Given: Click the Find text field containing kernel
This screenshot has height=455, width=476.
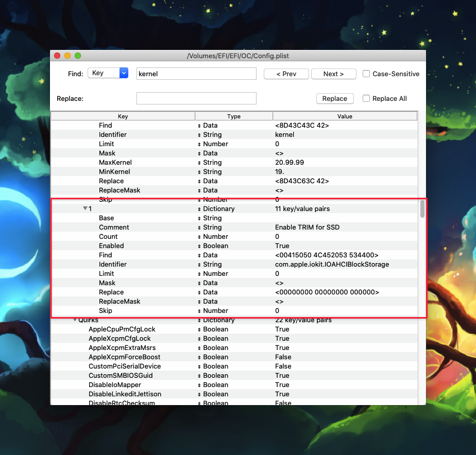Looking at the screenshot, I should pyautogui.click(x=196, y=74).
